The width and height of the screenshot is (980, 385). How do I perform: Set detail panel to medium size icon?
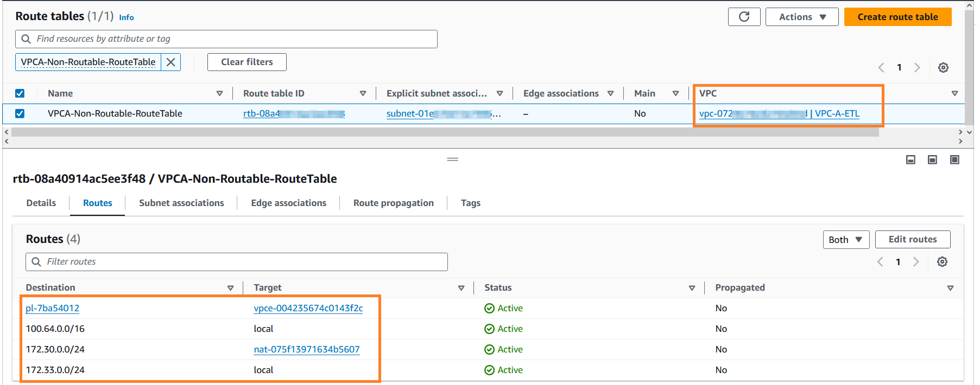click(933, 159)
